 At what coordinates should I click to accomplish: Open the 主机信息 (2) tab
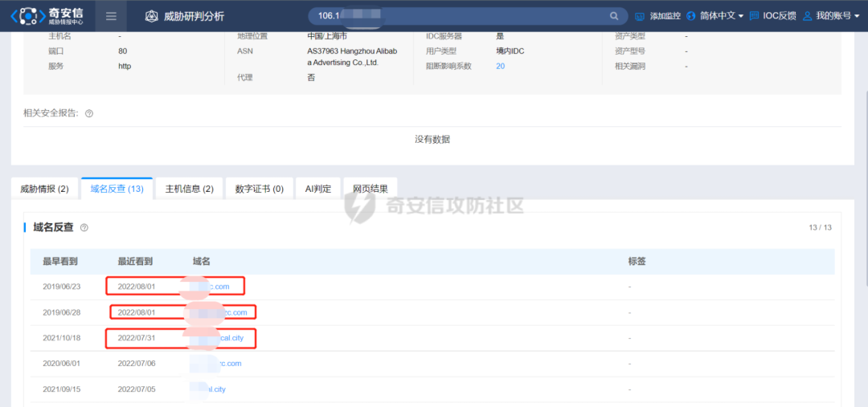190,189
